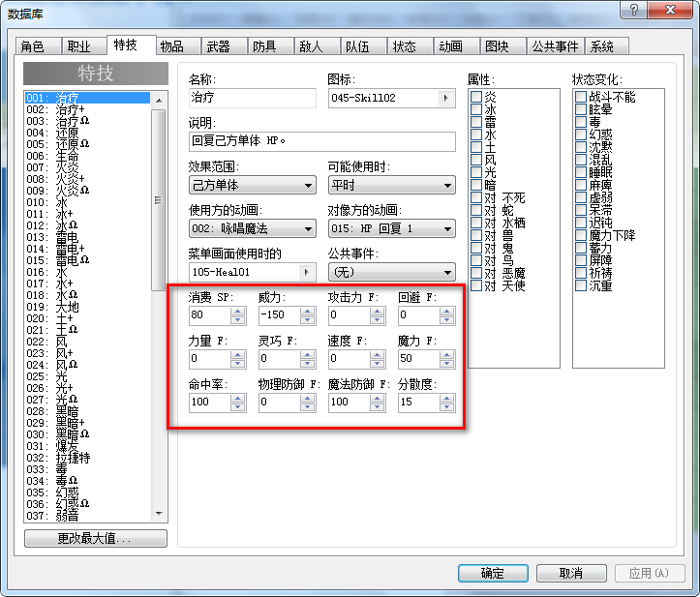700x597 pixels.
Task: Switch to the 角色 tab
Action: click(38, 46)
